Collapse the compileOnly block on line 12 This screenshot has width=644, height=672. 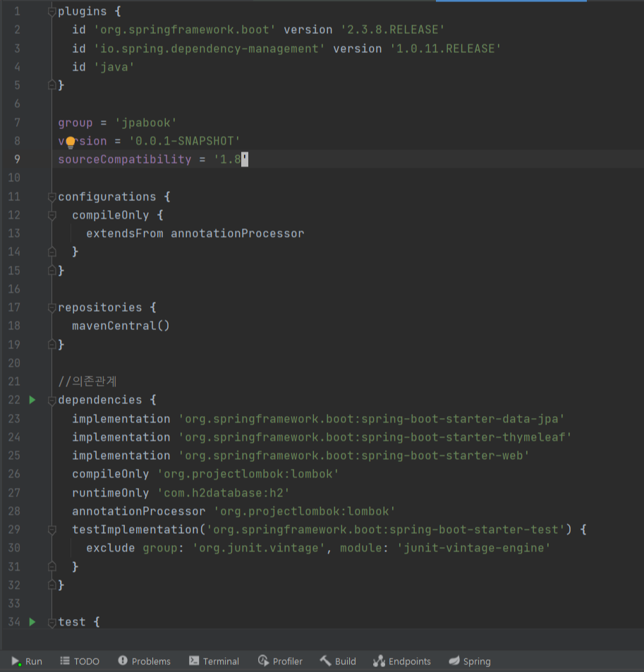point(52,215)
